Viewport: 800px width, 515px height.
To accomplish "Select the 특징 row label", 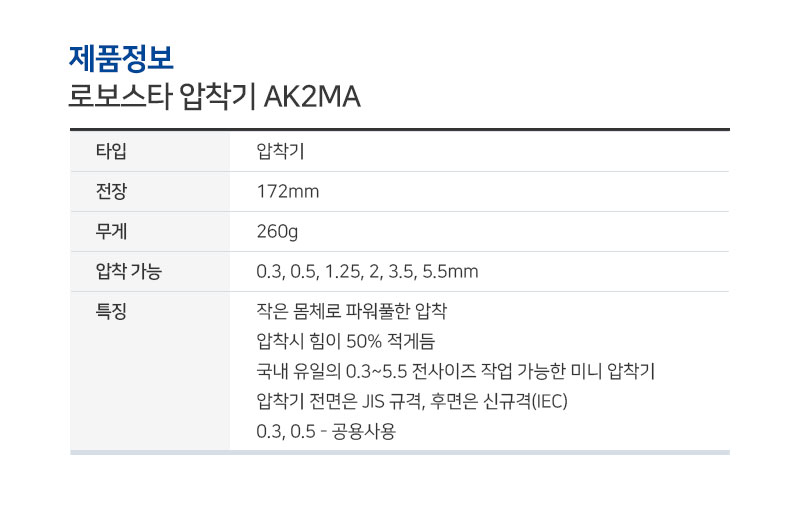I will pos(111,311).
